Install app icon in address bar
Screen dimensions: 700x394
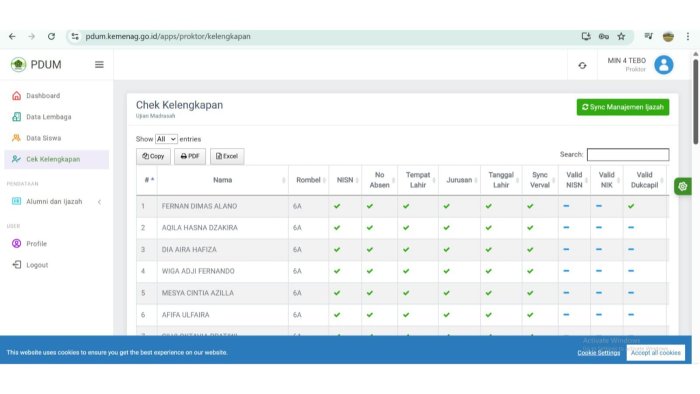[x=586, y=37]
